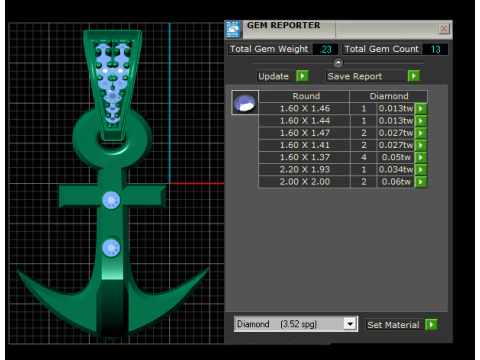Viewport: 480px width, 360px height.
Task: Click the Total Gem Count label
Action: [381, 49]
